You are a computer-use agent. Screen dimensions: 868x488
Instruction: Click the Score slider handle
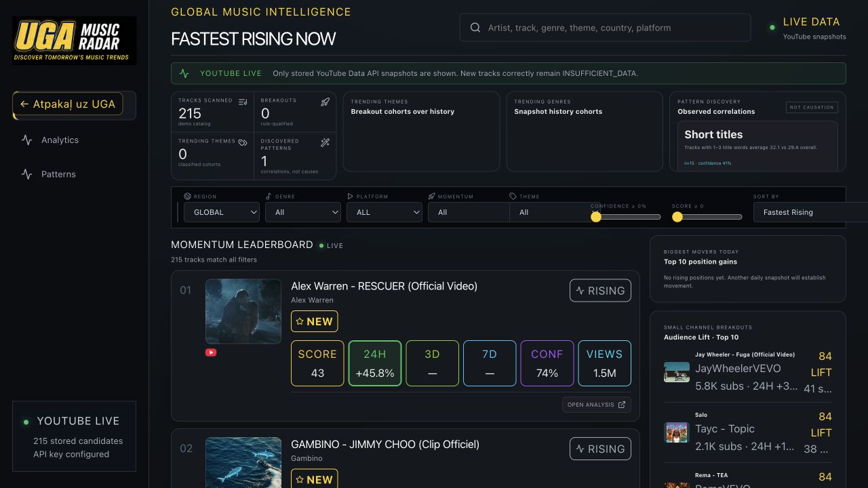pos(677,217)
